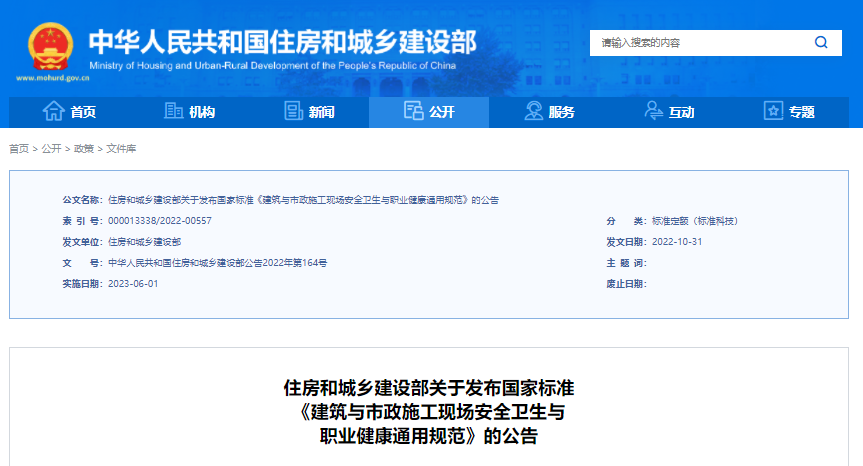Click the search magnifier icon
This screenshot has height=466, width=863.
click(821, 42)
